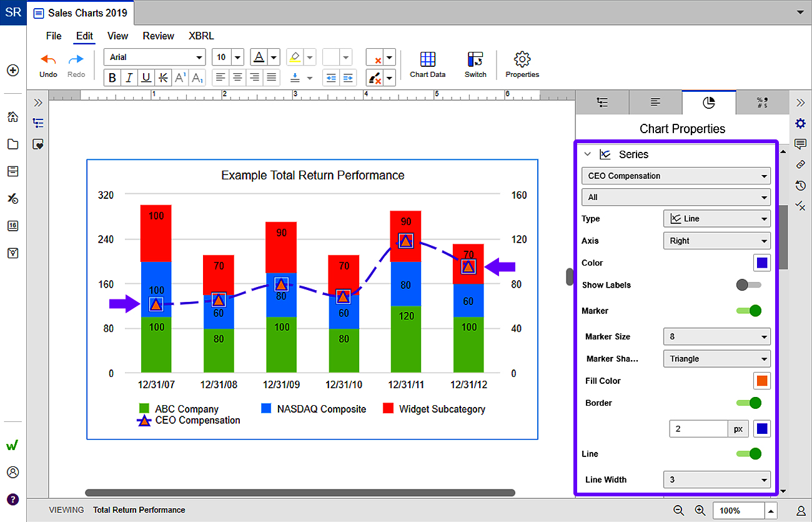
Task: Click the Undo arrow icon
Action: tap(48, 59)
